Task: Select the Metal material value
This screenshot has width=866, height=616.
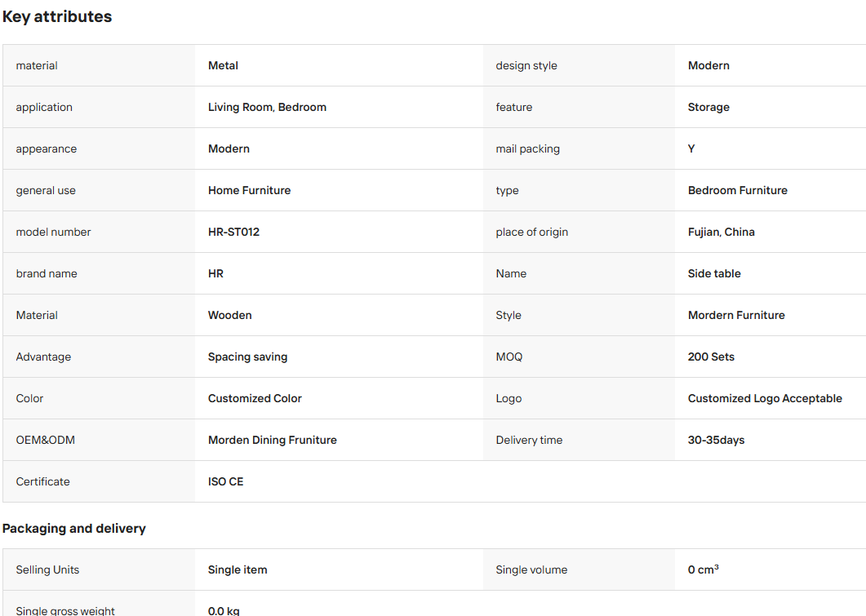Action: pos(223,66)
